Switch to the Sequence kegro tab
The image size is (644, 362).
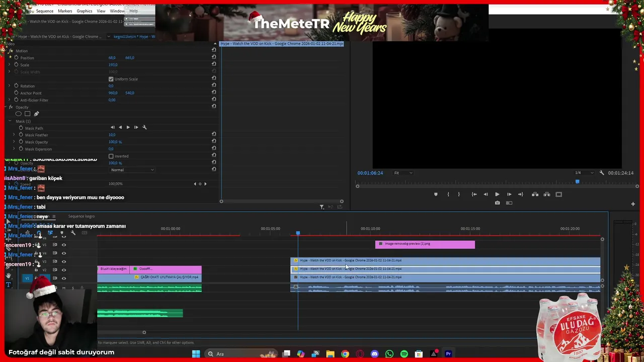click(81, 216)
